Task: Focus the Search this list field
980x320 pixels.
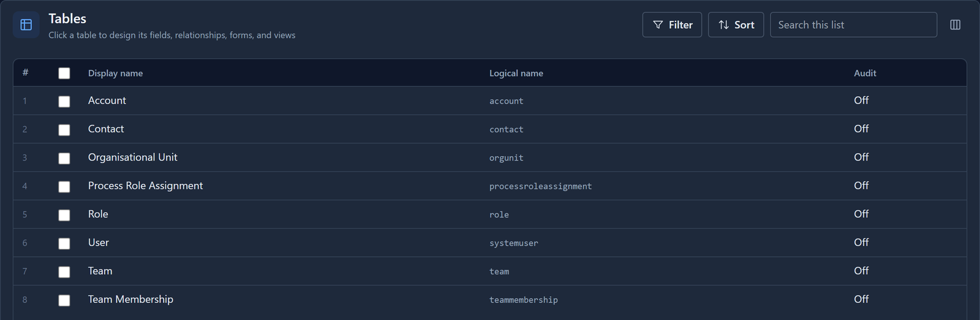Action: click(x=853, y=25)
